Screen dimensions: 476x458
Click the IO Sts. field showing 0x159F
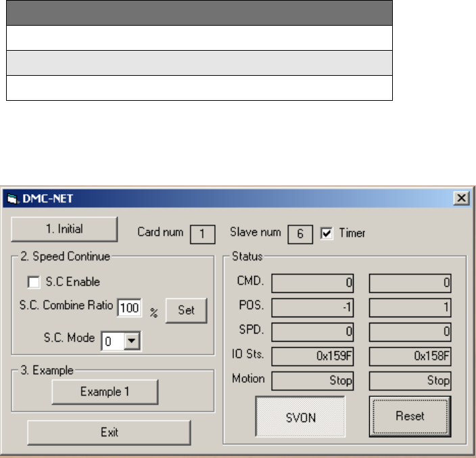pos(312,357)
